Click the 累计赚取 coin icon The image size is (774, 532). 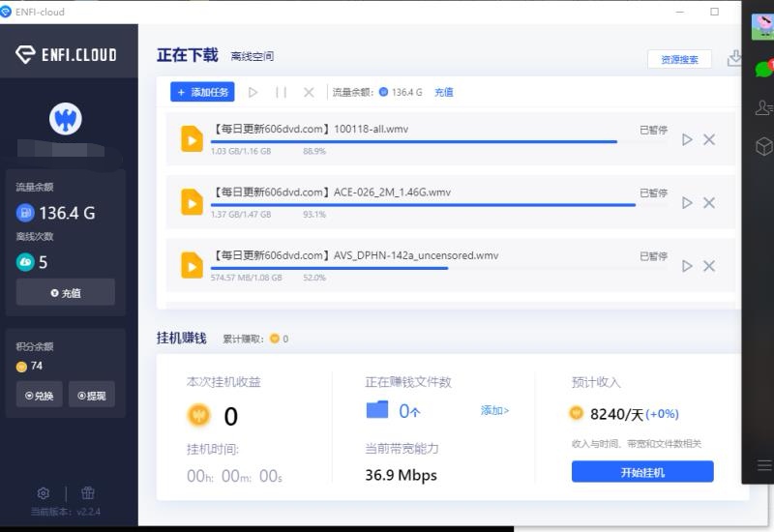coord(275,339)
